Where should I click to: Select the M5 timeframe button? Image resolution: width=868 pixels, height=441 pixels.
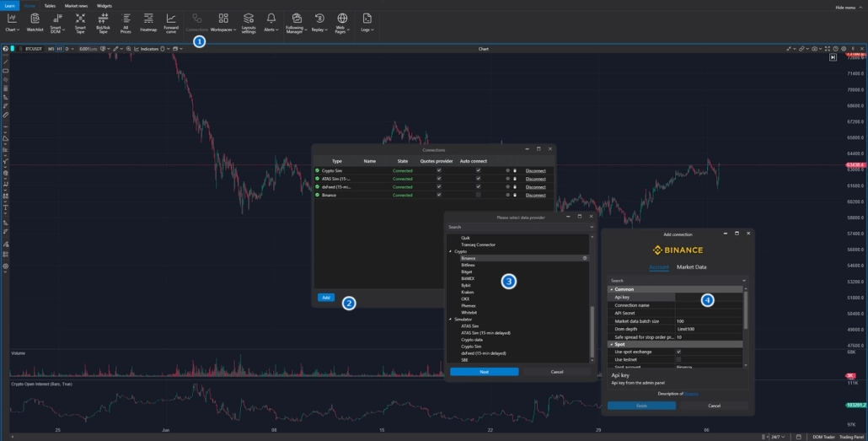pos(51,49)
